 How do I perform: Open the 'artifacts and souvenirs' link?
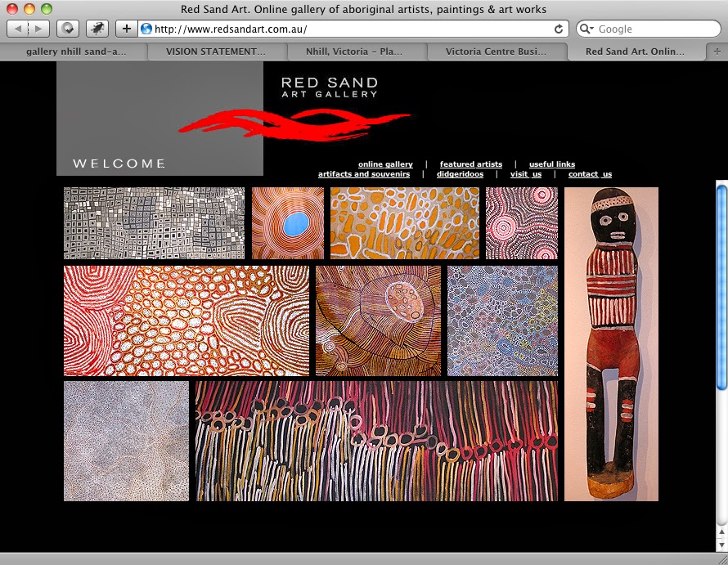pyautogui.click(x=364, y=174)
